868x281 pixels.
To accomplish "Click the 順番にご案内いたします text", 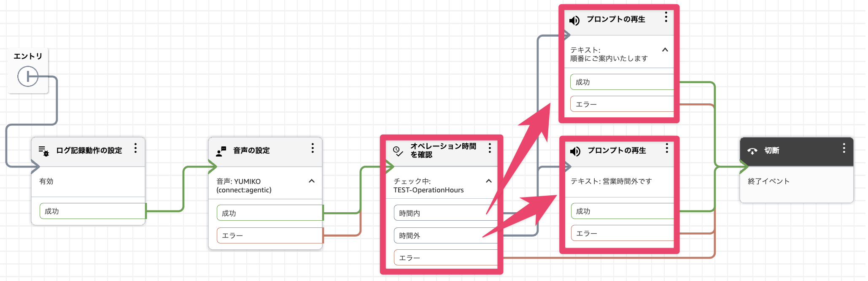I will pos(609,59).
